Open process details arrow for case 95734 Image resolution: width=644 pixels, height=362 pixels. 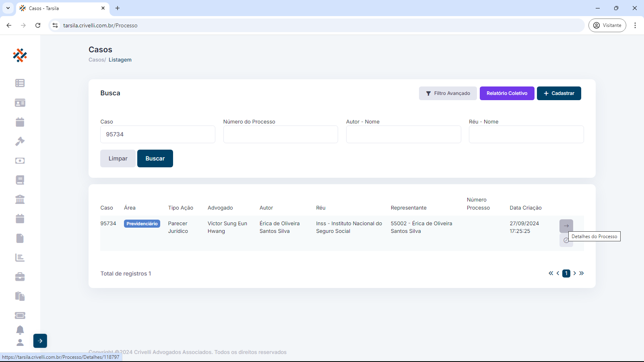click(x=566, y=226)
